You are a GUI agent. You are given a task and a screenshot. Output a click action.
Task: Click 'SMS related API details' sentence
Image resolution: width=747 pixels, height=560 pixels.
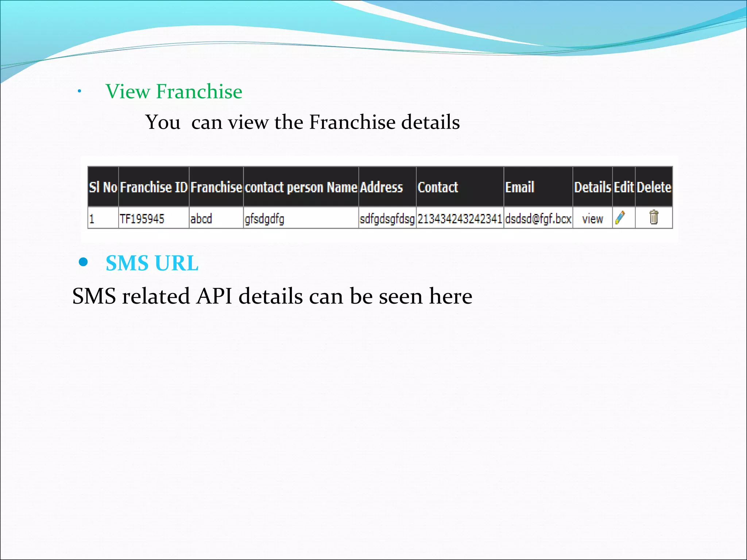coord(272,296)
